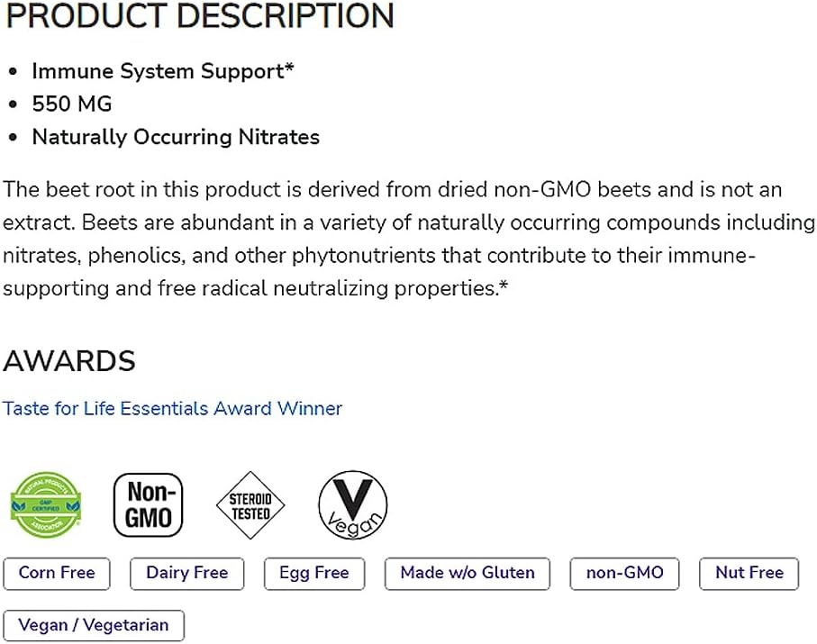This screenshot has height=644, width=817.
Task: Click the Immune System Support bullet
Action: point(162,71)
